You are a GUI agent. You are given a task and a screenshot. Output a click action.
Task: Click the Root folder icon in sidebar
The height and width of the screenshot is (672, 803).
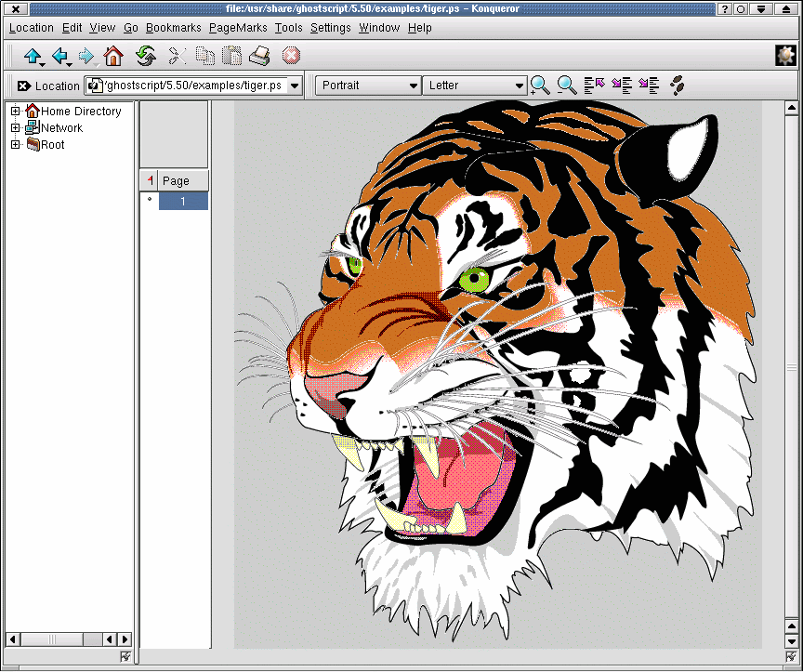33,144
